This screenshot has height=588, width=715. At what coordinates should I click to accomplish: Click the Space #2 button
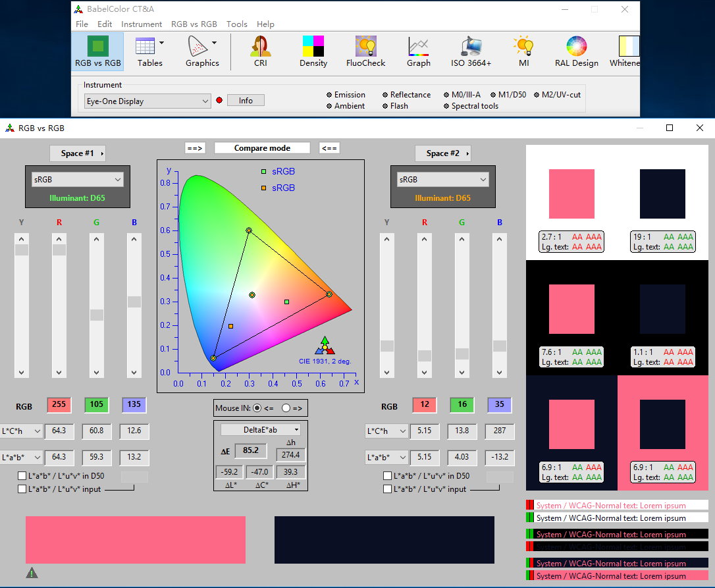(x=443, y=153)
